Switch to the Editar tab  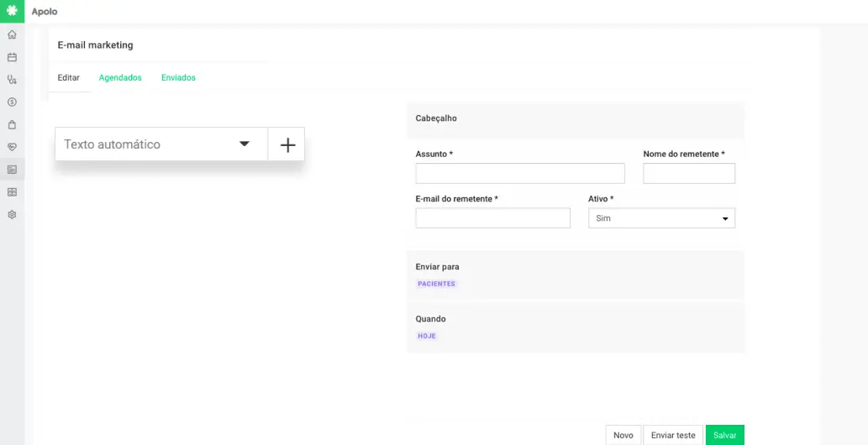pos(69,77)
